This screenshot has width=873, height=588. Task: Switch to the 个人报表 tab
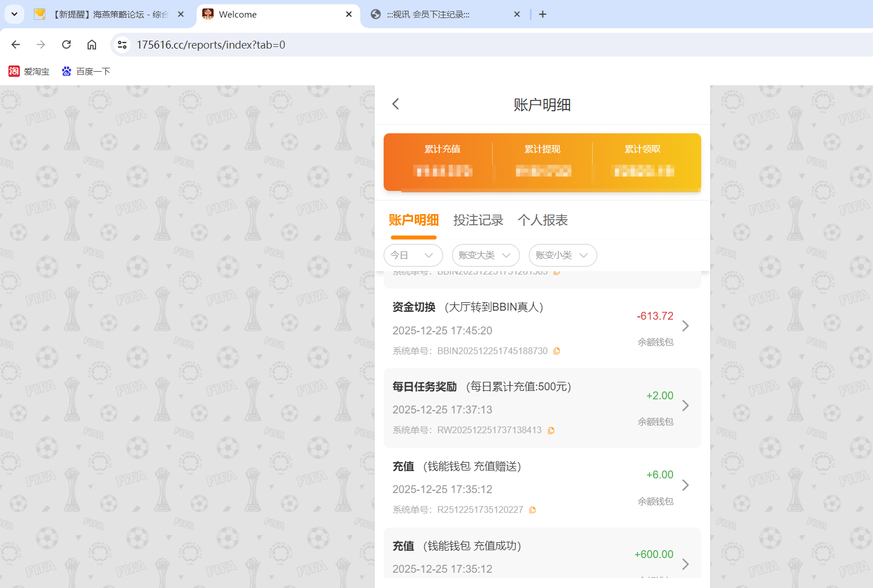[x=542, y=220]
